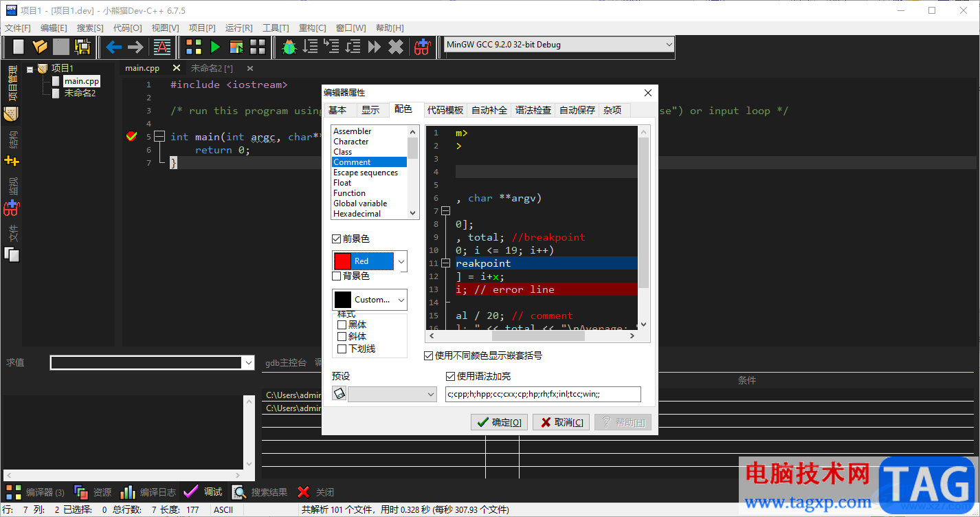980x517 pixels.
Task: Click the preset save icon beside 预设 dropdown
Action: pos(339,393)
